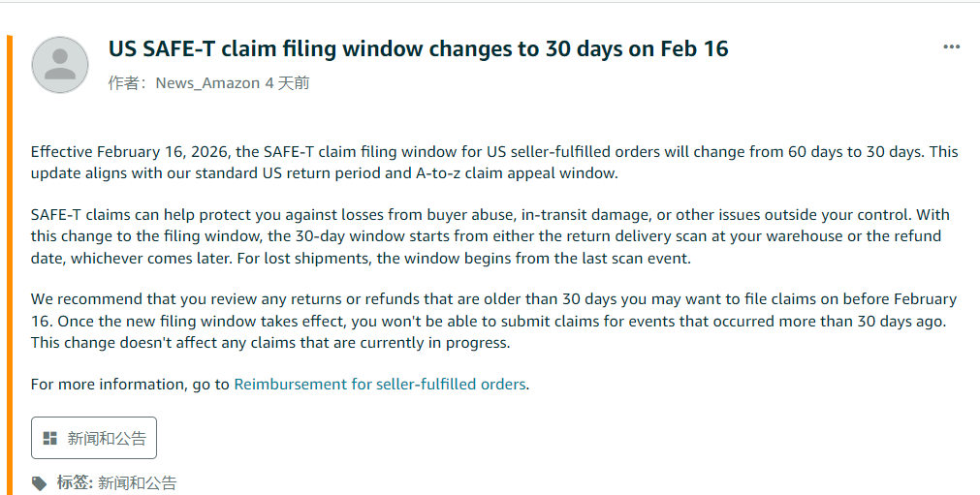The image size is (980, 495).
Task: Open the three-dots more options menu
Action: point(952,47)
